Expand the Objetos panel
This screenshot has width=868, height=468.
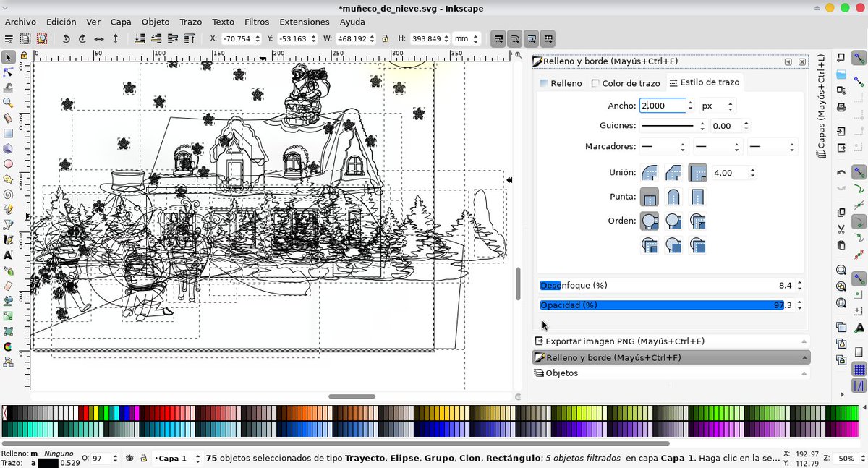671,373
